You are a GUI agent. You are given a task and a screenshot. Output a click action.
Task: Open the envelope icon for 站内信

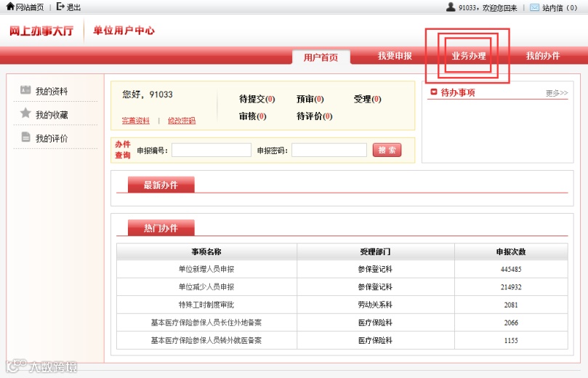click(x=534, y=7)
